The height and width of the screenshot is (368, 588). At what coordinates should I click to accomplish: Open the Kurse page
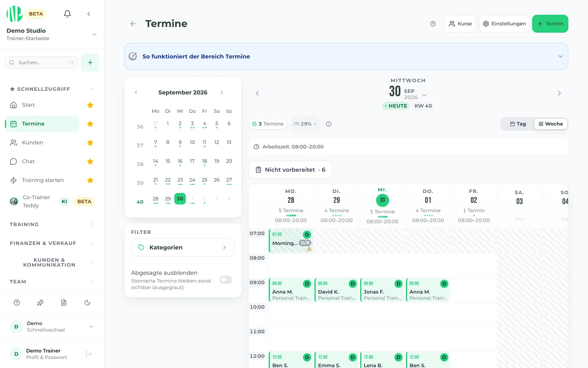[460, 24]
